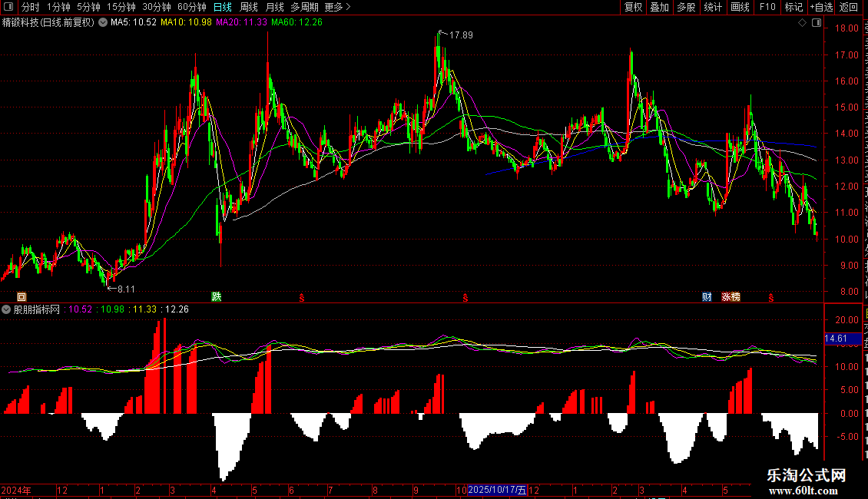Click the 复权 adjustment button
This screenshot has height=499, width=868.
click(633, 7)
